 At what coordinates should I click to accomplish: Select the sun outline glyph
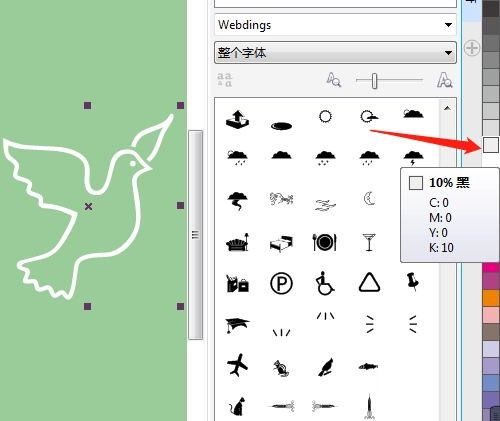tap(325, 117)
